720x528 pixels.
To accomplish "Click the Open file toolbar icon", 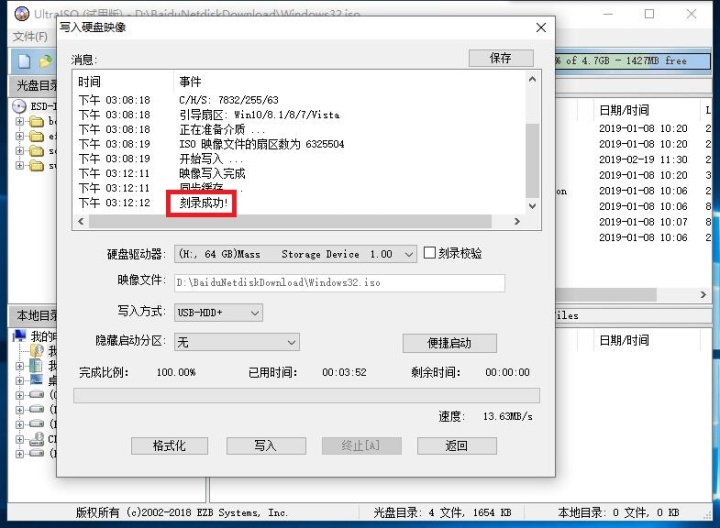I will (x=45, y=61).
